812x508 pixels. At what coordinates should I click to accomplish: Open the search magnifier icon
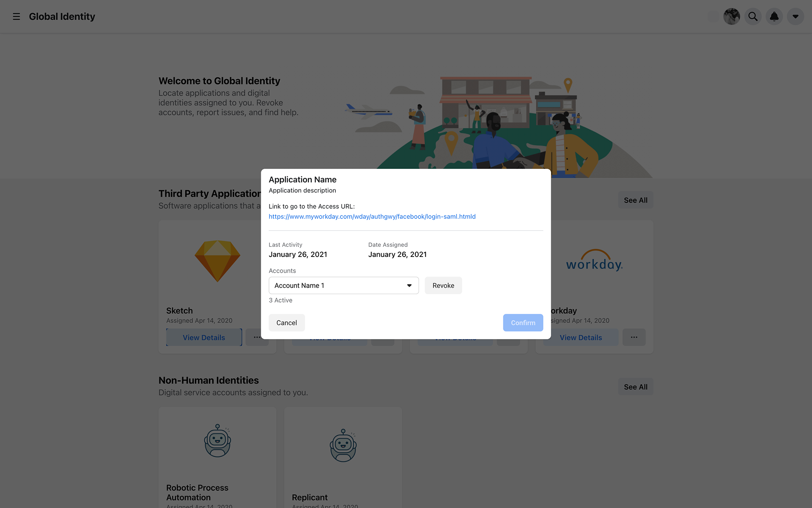[753, 17]
